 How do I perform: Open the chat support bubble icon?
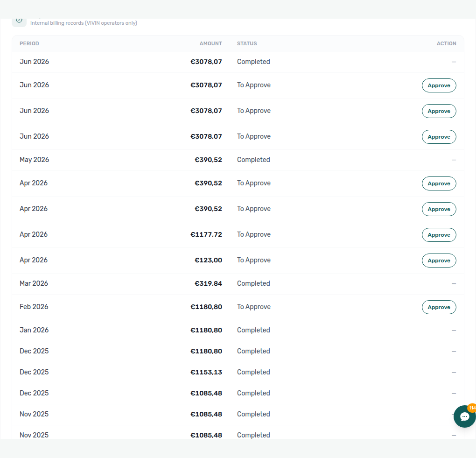[464, 416]
